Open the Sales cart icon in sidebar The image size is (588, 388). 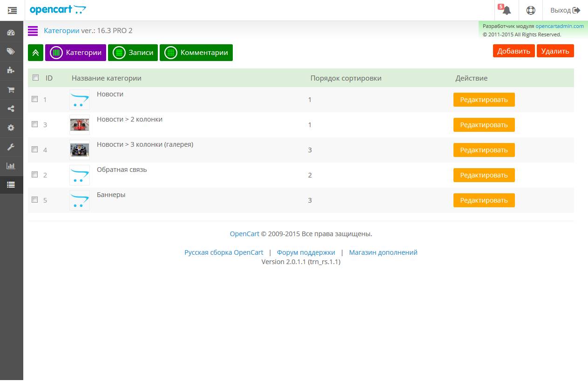(x=11, y=89)
